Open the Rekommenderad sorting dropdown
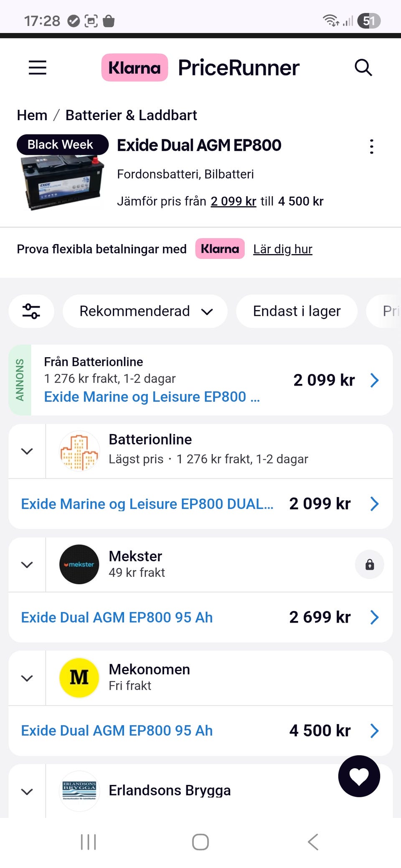 [x=145, y=311]
